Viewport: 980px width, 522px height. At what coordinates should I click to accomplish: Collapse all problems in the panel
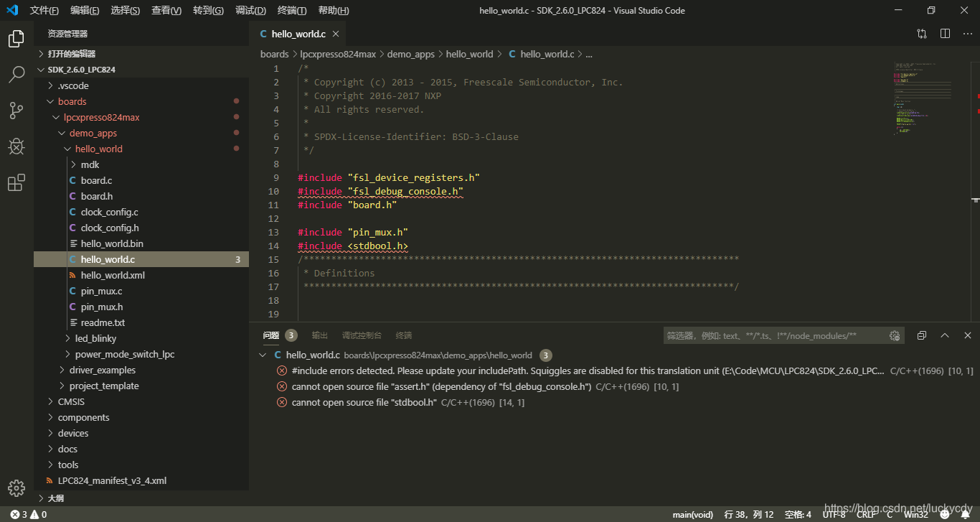click(922, 335)
